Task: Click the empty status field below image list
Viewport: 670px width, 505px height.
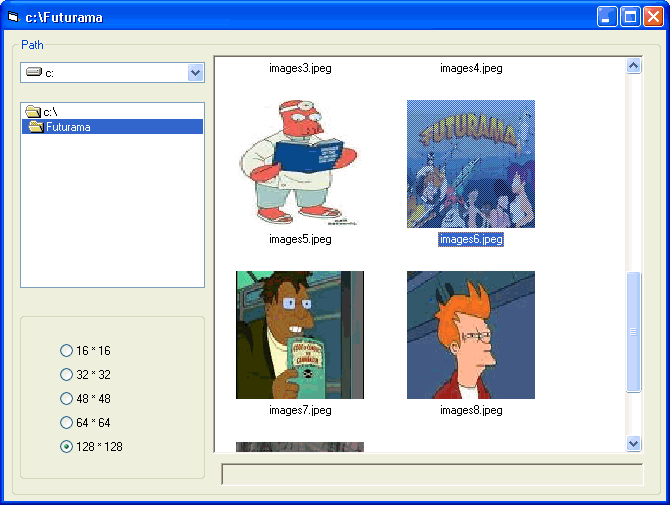Action: pos(432,474)
